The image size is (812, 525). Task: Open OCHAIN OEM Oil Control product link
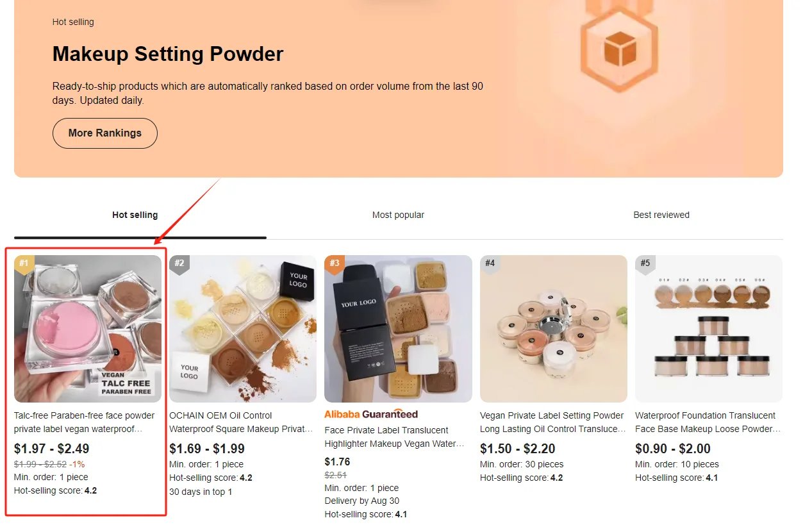241,422
